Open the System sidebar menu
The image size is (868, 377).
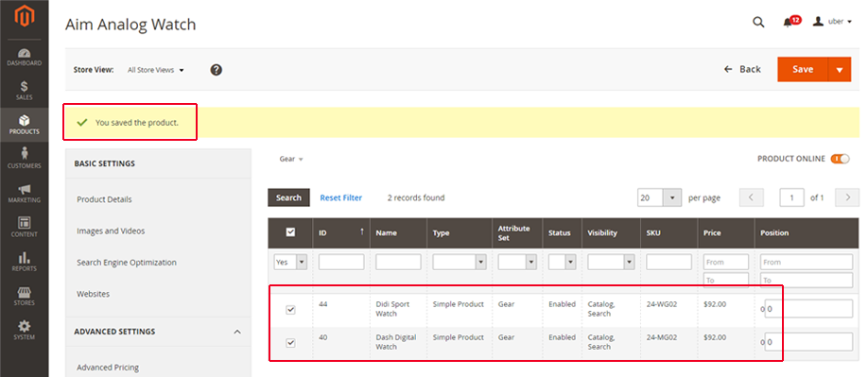click(24, 331)
